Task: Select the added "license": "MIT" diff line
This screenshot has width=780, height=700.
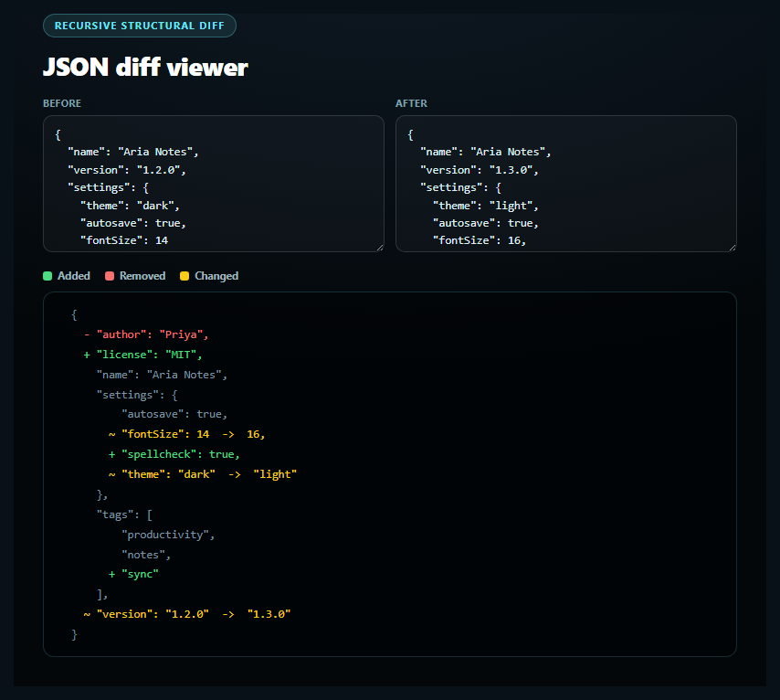Action: click(x=142, y=355)
